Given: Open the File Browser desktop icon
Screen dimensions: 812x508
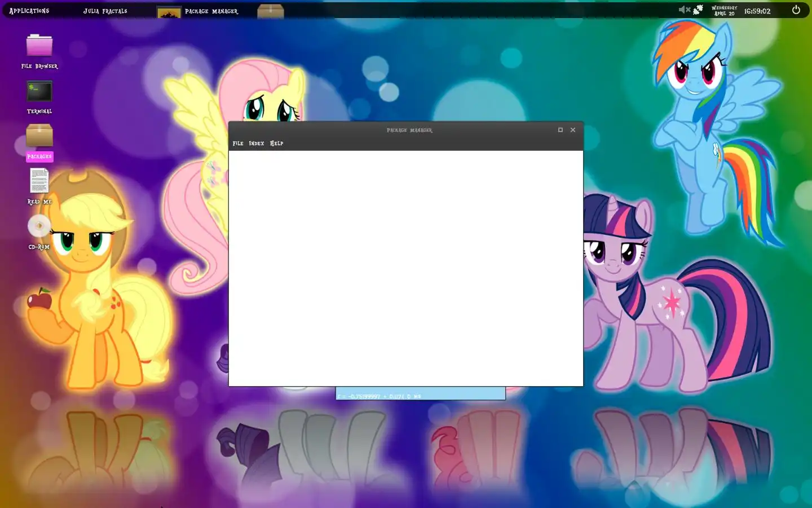Looking at the screenshot, I should 39,51.
